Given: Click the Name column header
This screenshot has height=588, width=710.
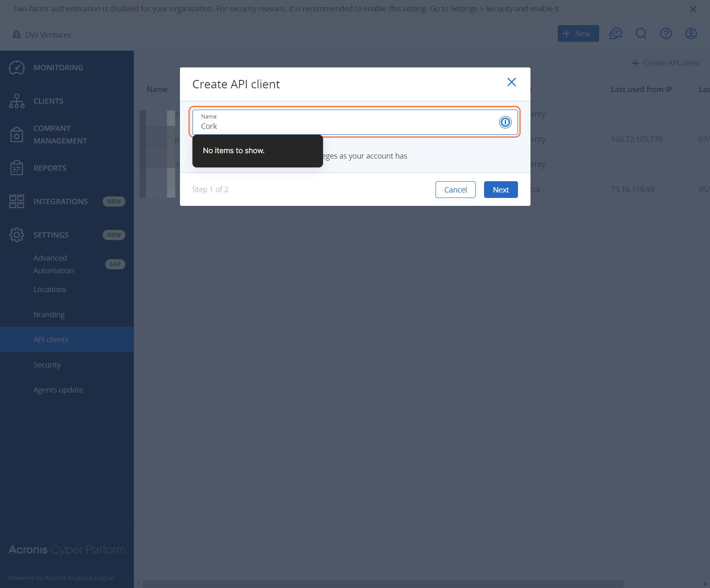Looking at the screenshot, I should click(x=157, y=90).
